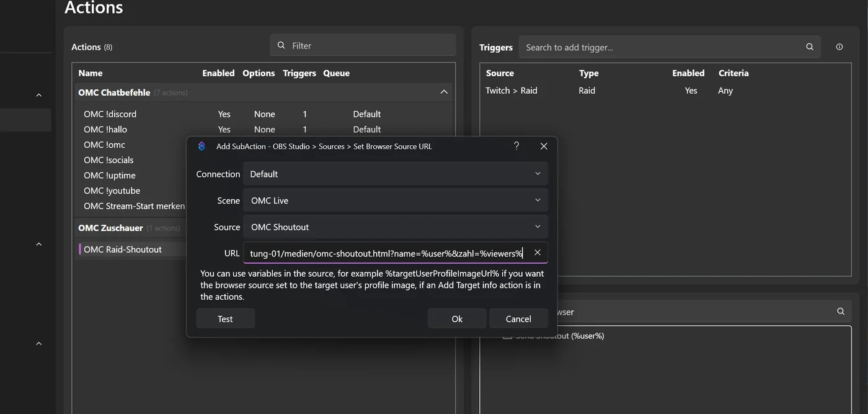The height and width of the screenshot is (414, 868).
Task: Click the triggers Type column header
Action: coord(589,73)
